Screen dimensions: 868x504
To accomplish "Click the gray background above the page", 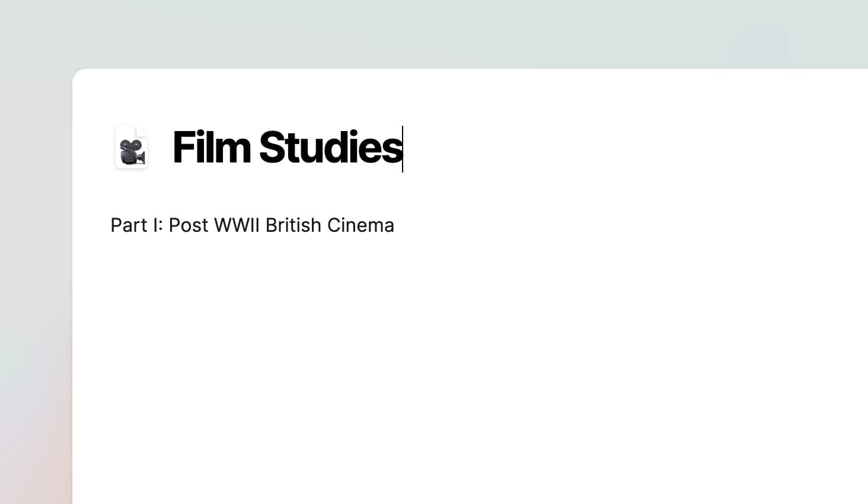I will tap(415, 33).
